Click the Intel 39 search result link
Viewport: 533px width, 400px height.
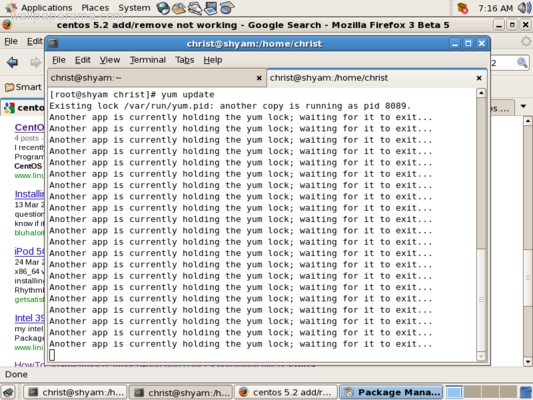29,318
